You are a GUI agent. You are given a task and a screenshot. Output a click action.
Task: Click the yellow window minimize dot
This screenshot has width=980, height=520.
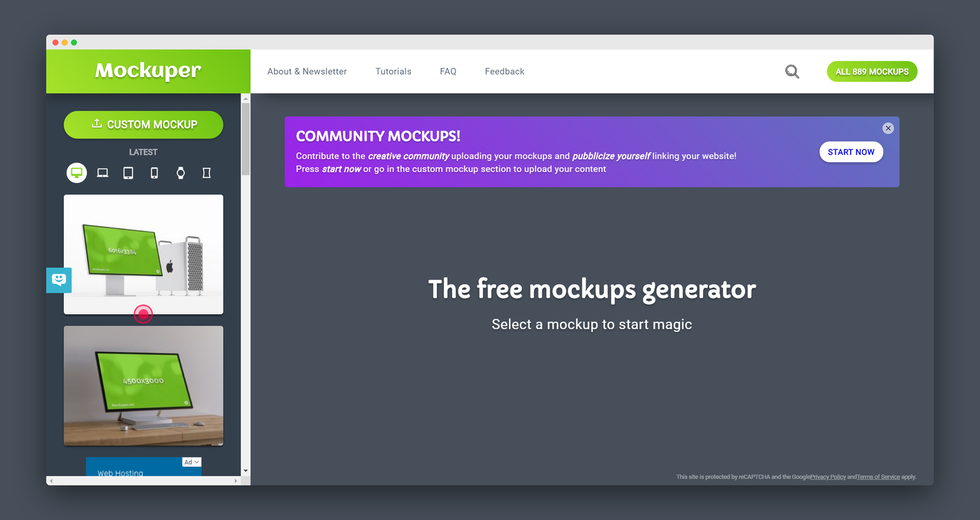click(65, 42)
